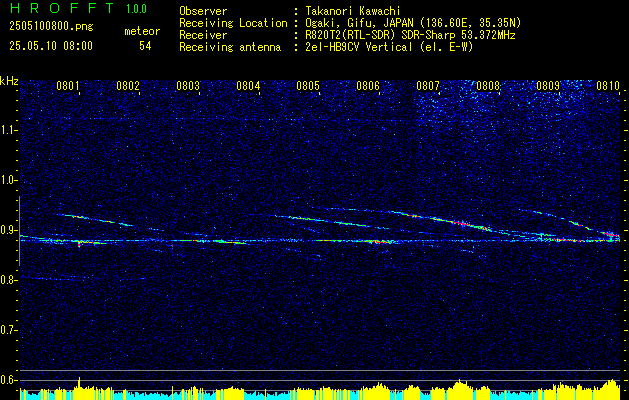The height and width of the screenshot is (400, 629).
Task: Click the 0808 time marker
Action: coord(488,86)
